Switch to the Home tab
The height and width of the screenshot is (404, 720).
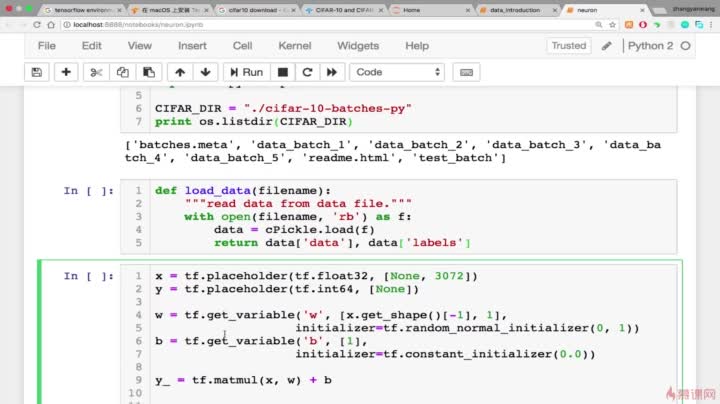[429, 10]
